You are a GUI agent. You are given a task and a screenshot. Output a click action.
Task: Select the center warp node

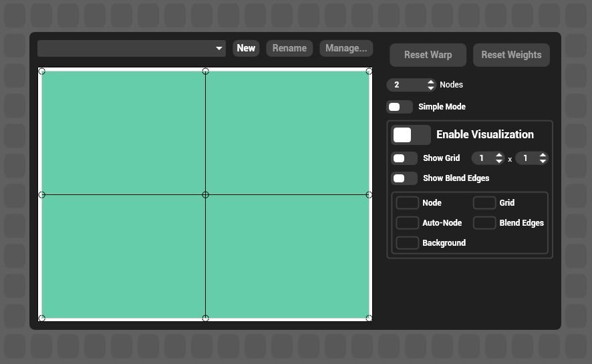pos(205,194)
